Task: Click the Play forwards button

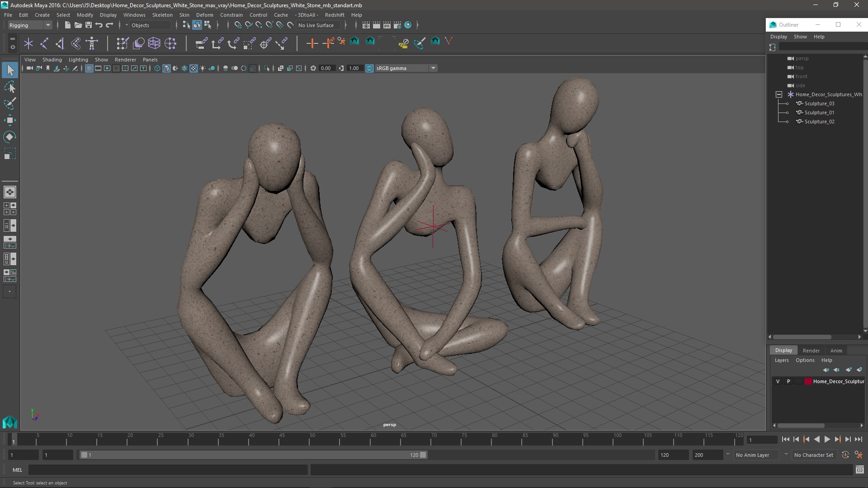Action: point(827,439)
